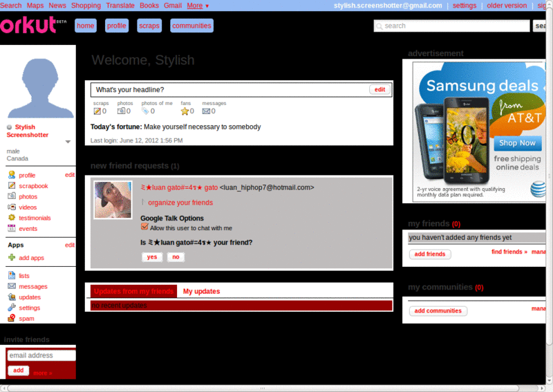Expand the dropdown arrow under Stylish Screenshotter
553x392 pixels.
[68, 142]
